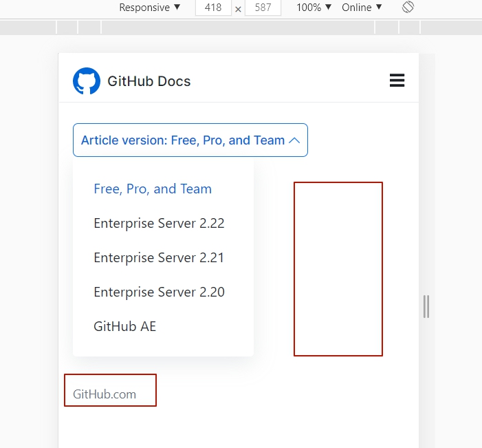Select Enterprise Server 2.22 version
The width and height of the screenshot is (482, 448).
[x=159, y=224]
